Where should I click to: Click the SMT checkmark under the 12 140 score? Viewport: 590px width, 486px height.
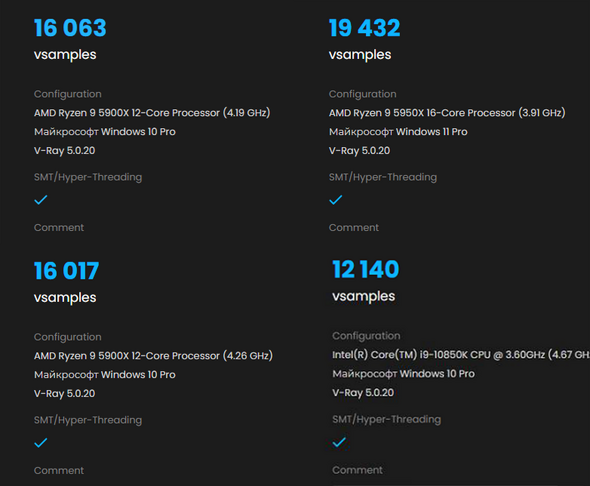339,442
